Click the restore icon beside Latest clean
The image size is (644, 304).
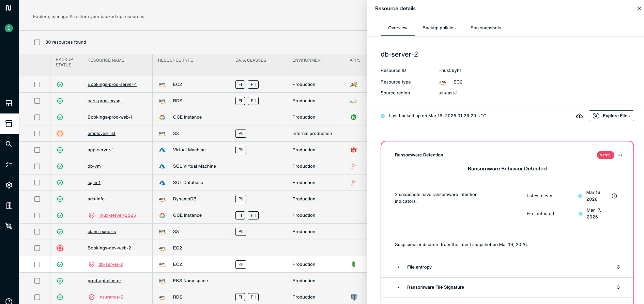coord(614,196)
